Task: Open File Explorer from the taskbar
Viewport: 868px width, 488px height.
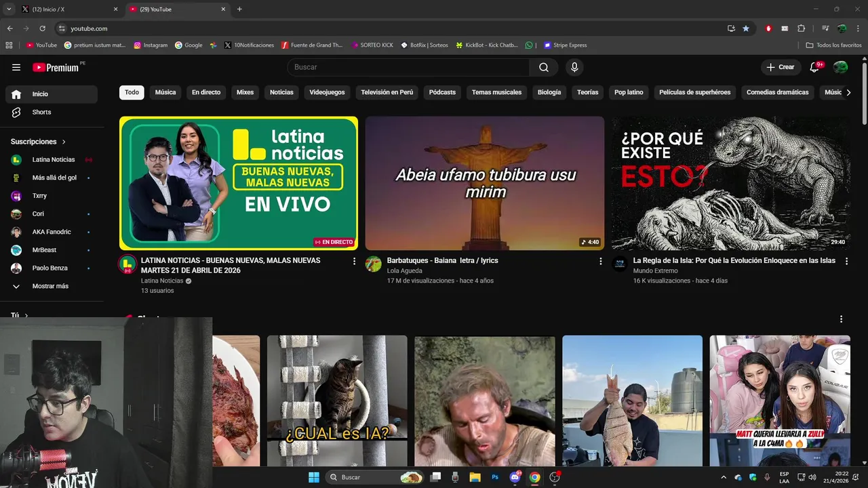Action: tap(475, 477)
